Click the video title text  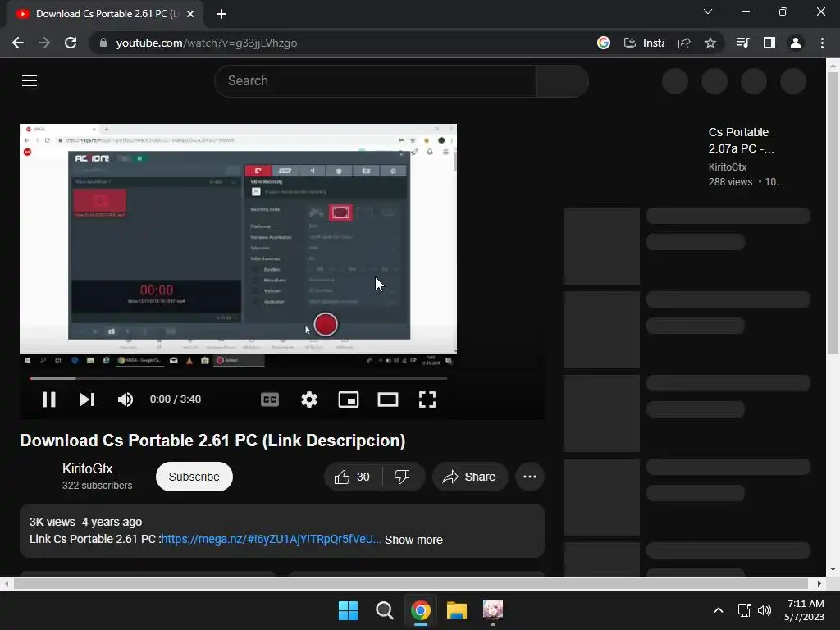point(212,441)
